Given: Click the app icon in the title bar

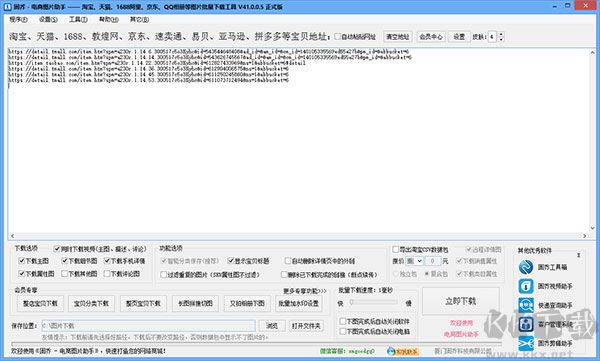Looking at the screenshot, I should [7, 7].
